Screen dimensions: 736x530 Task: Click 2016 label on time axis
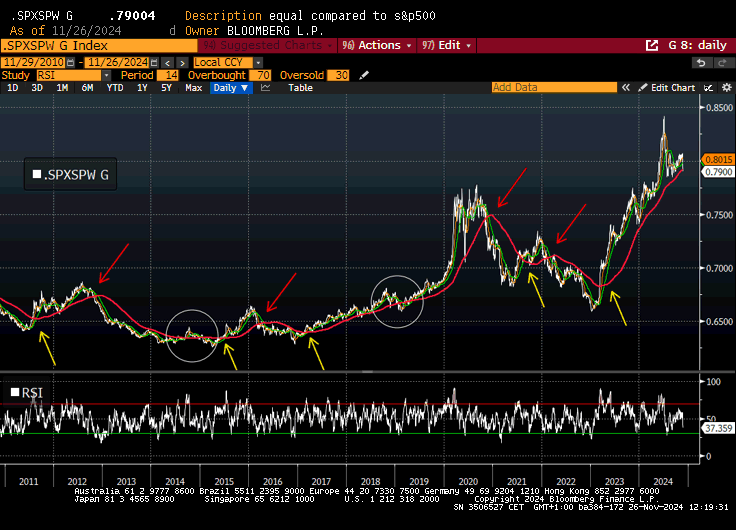(x=273, y=482)
